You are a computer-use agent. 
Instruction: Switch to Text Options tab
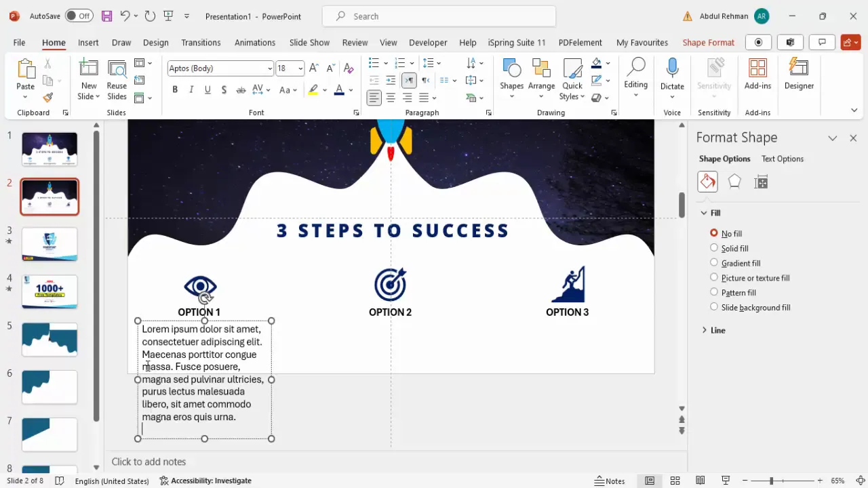[x=782, y=159]
